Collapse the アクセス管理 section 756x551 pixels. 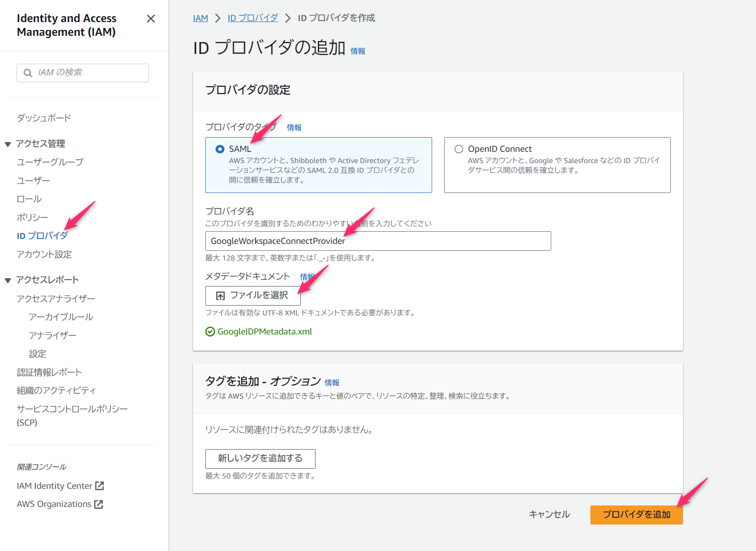coord(8,144)
